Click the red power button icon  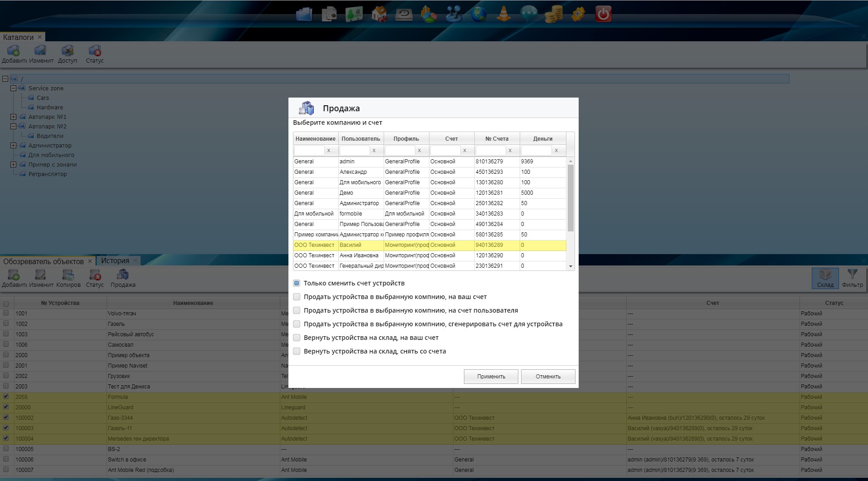coord(603,14)
